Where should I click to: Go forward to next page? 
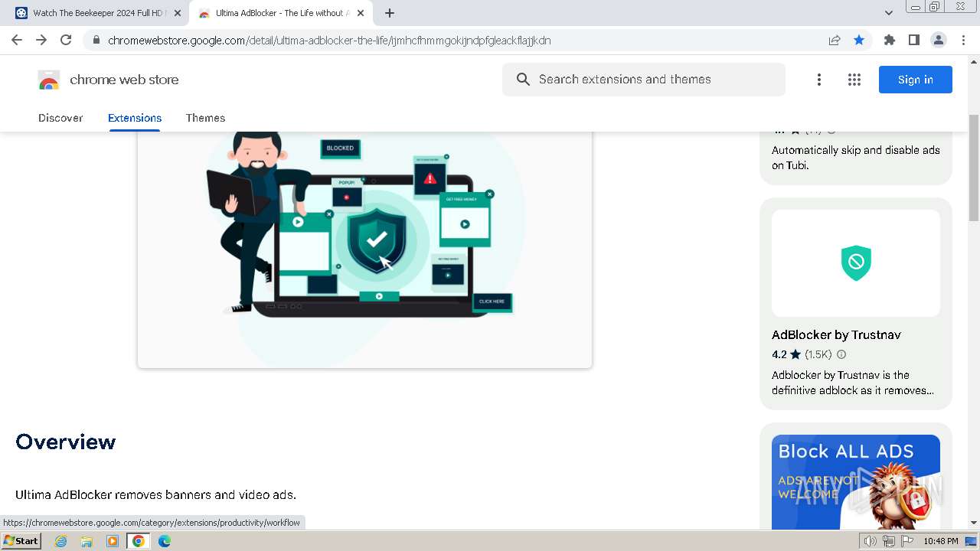point(41,40)
